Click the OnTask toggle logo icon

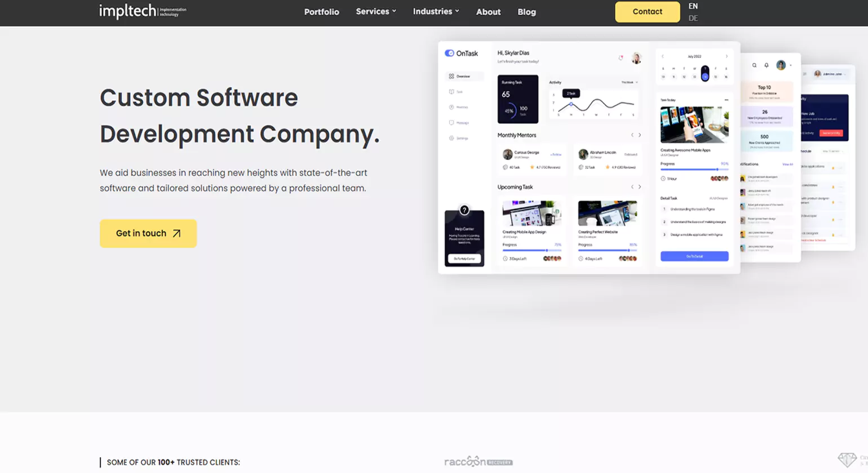coord(449,53)
